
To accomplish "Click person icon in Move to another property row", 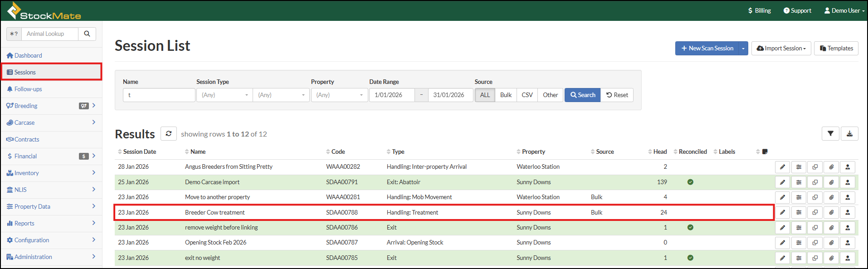I will click(848, 197).
